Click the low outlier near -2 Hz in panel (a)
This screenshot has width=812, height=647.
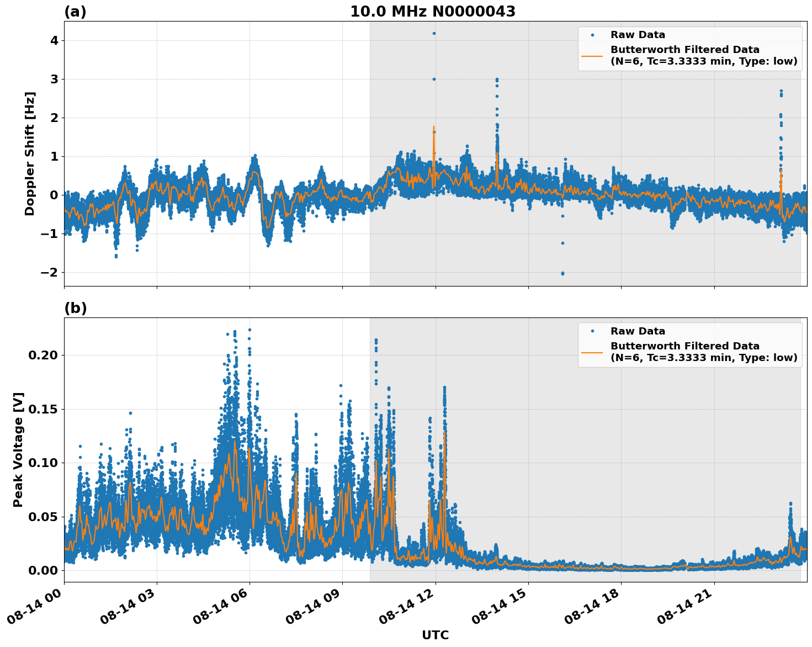pyautogui.click(x=562, y=273)
